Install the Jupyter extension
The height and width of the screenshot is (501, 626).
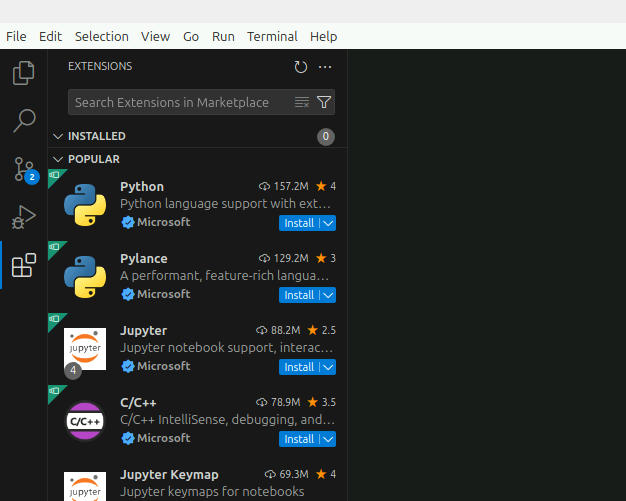(x=298, y=367)
